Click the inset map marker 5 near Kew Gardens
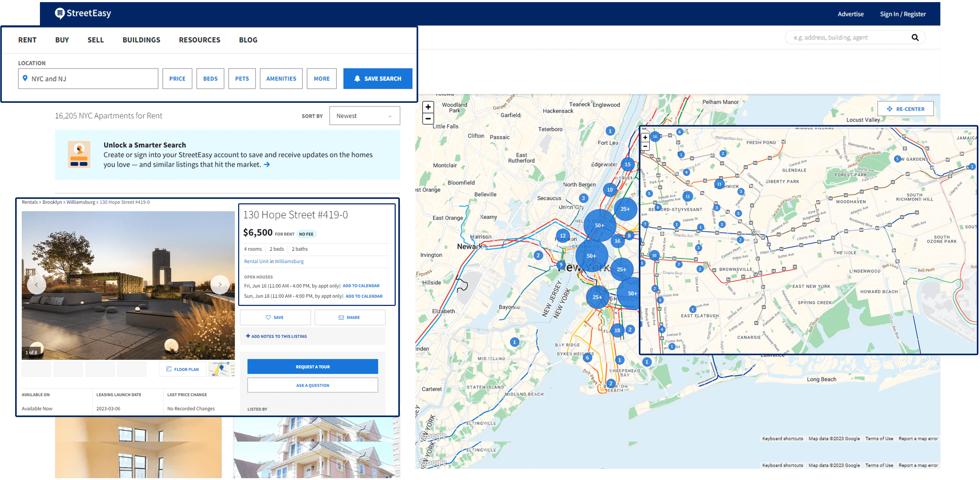Viewport: 980px width, 480px height. tap(898, 159)
